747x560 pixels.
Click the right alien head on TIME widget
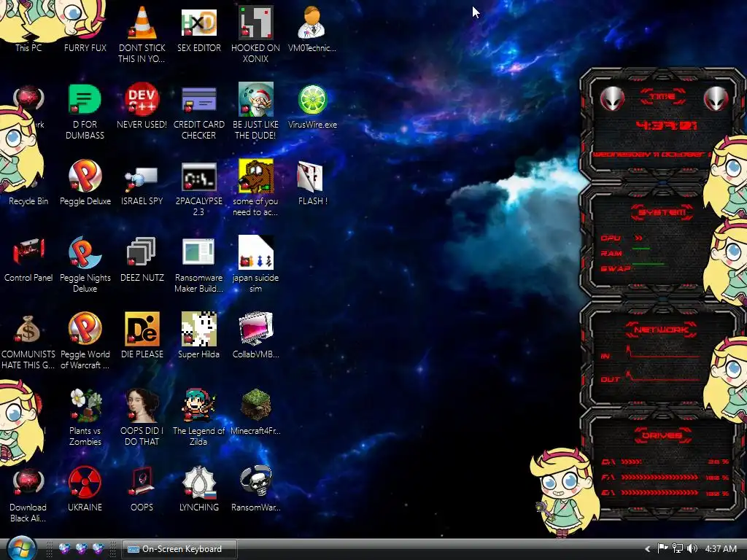[716, 99]
